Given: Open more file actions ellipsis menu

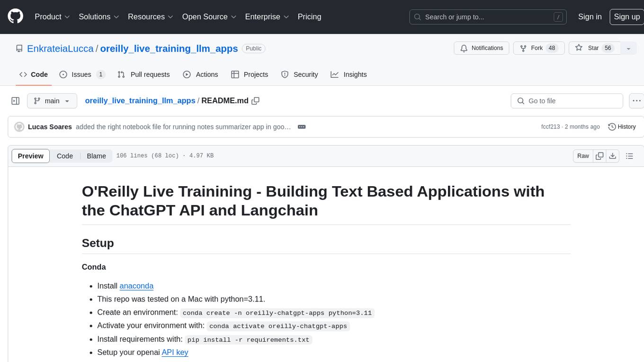Looking at the screenshot, I should 636,101.
